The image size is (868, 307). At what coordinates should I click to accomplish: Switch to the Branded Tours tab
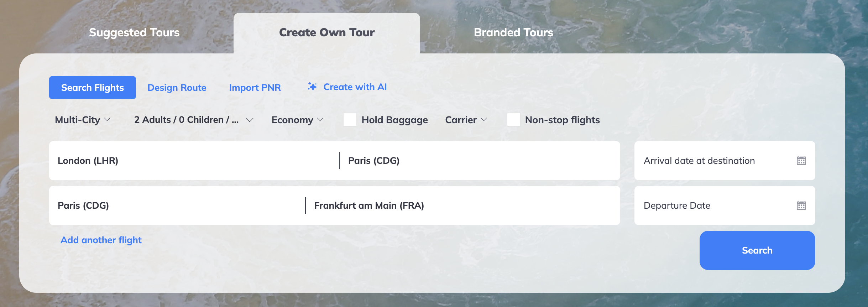coord(513,32)
